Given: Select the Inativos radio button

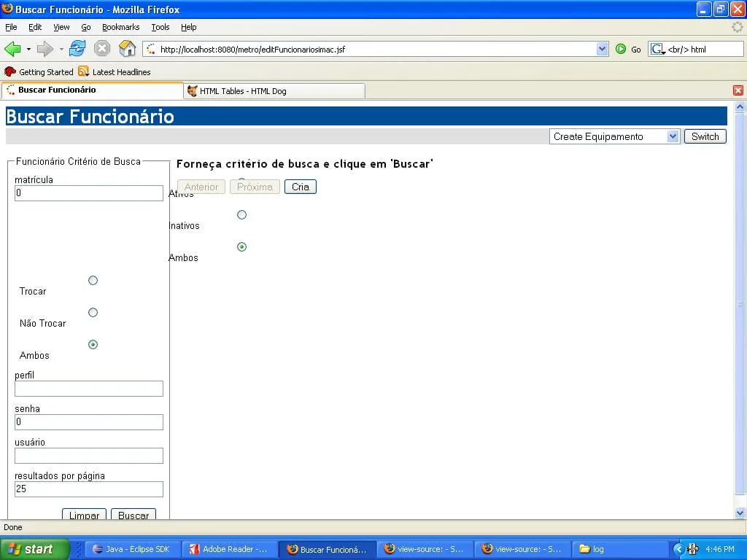Looking at the screenshot, I should (x=241, y=215).
